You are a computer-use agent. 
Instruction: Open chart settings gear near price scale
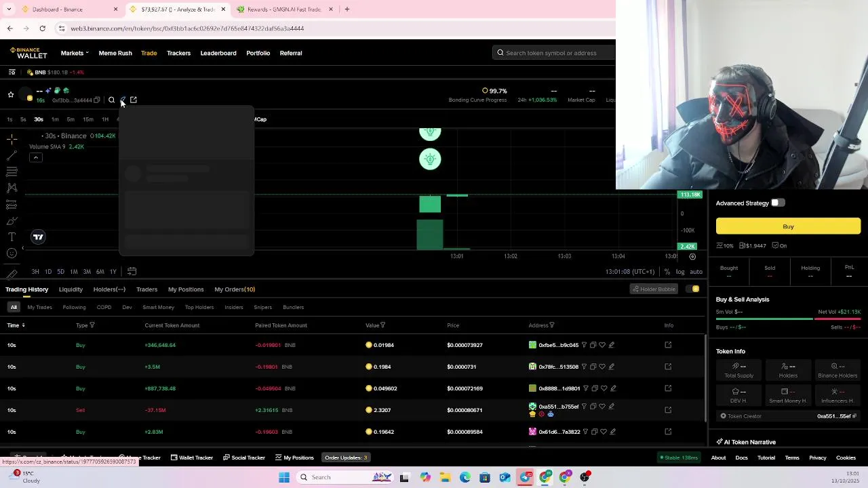(x=692, y=257)
